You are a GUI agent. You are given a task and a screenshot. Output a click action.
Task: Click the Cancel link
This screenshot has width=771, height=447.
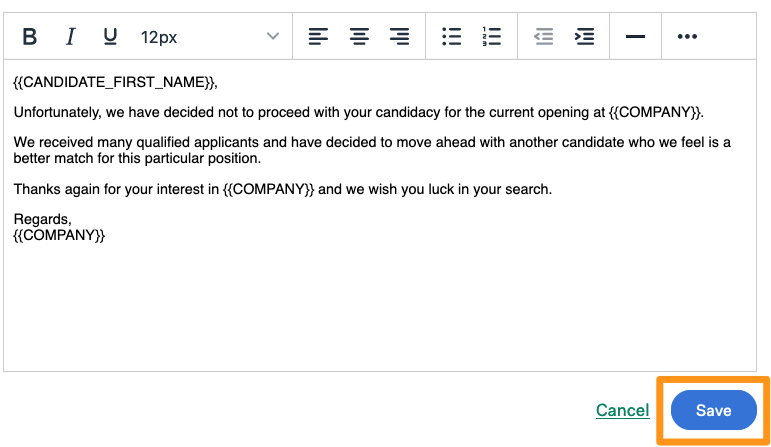622,410
